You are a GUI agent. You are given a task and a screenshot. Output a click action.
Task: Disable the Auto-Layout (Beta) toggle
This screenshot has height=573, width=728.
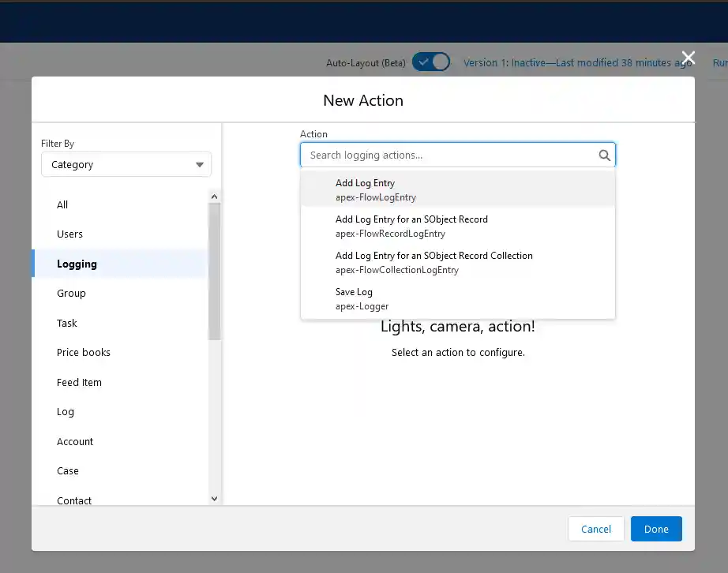[430, 61]
